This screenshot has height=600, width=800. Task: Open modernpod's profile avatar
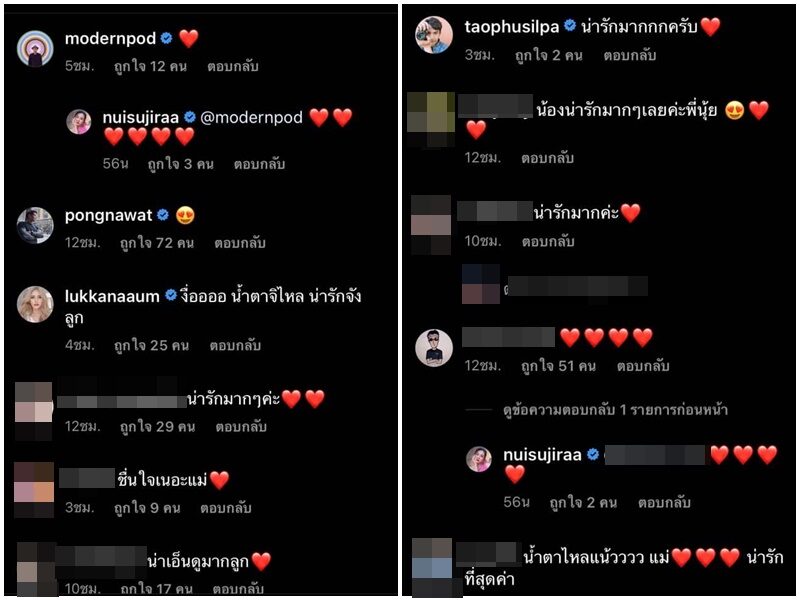35,49
